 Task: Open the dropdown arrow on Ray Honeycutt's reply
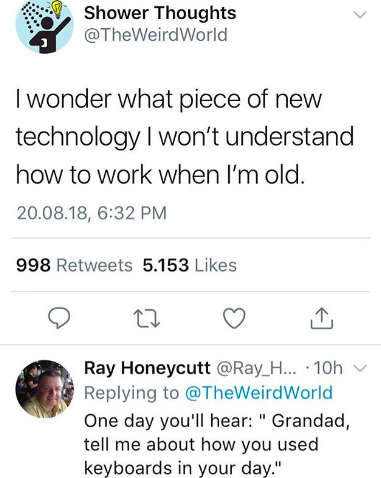[360, 368]
